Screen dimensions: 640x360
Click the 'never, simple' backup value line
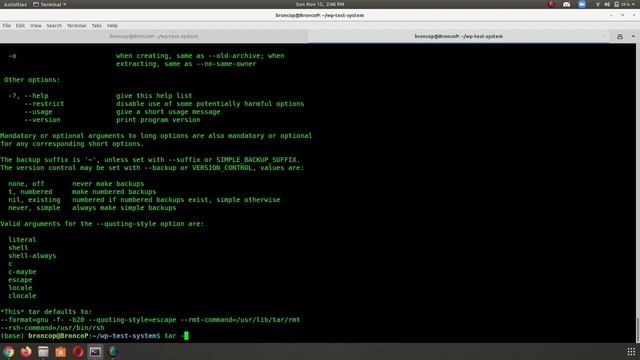[92, 208]
